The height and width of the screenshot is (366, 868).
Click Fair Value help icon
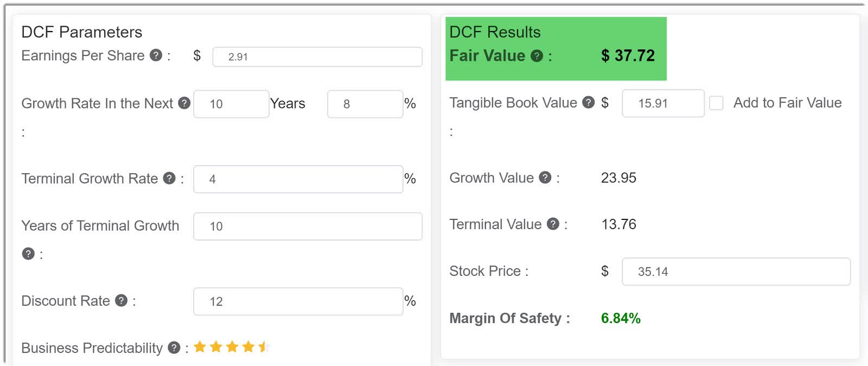pyautogui.click(x=537, y=56)
